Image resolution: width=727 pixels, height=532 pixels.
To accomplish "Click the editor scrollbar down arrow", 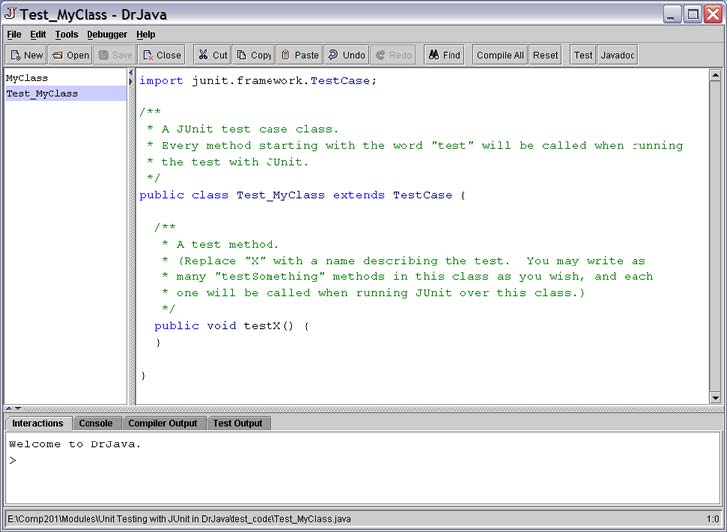I will pos(715,397).
